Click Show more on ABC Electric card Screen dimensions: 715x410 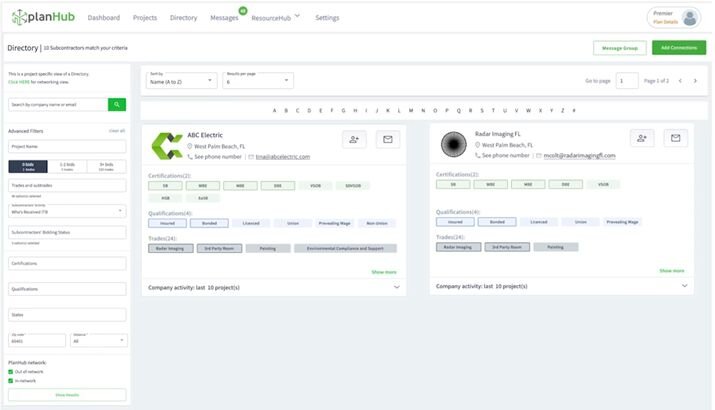(x=383, y=272)
